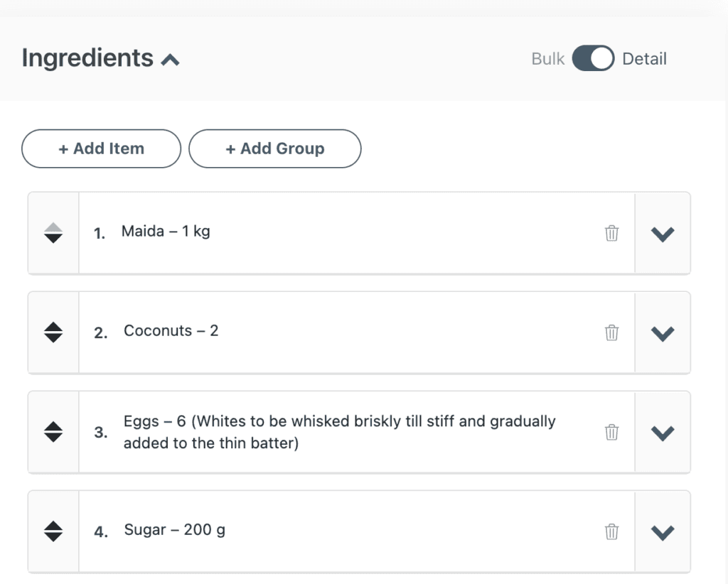
Task: Delete the Sugar ingredient with trash icon
Action: (x=611, y=531)
